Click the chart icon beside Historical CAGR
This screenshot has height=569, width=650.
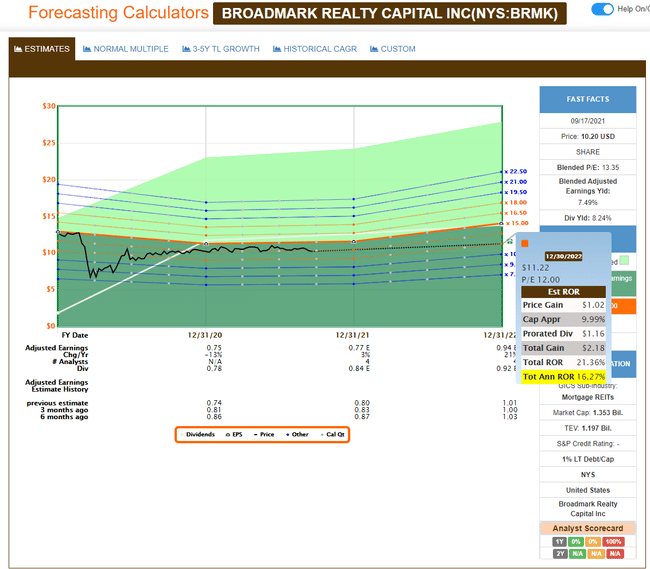(277, 49)
